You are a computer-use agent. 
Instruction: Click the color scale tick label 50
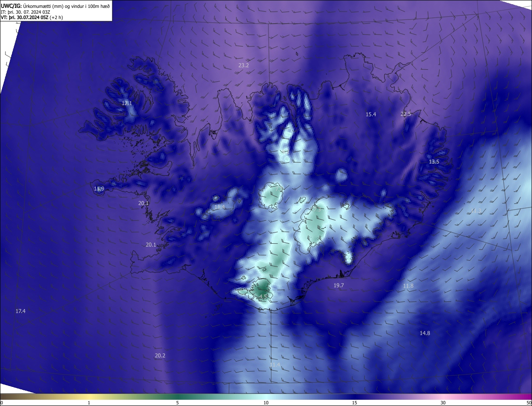coord(529,403)
